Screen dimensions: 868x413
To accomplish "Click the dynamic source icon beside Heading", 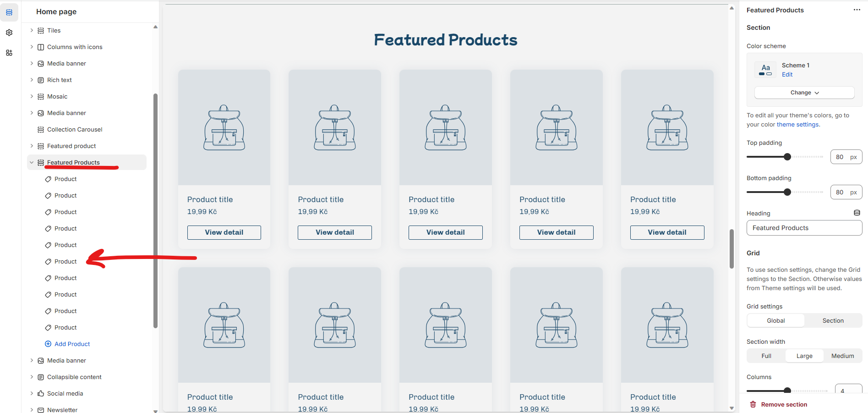I will pyautogui.click(x=857, y=213).
